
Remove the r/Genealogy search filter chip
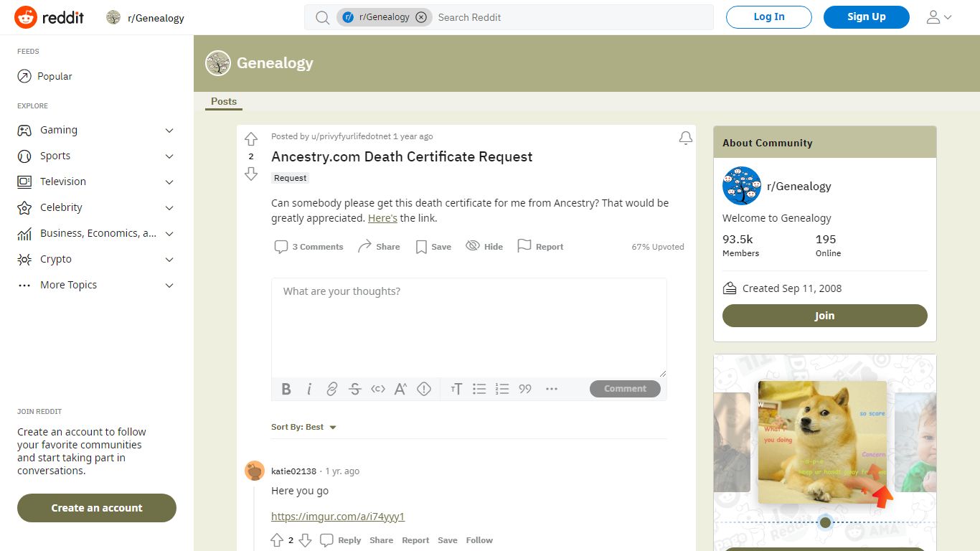(421, 17)
